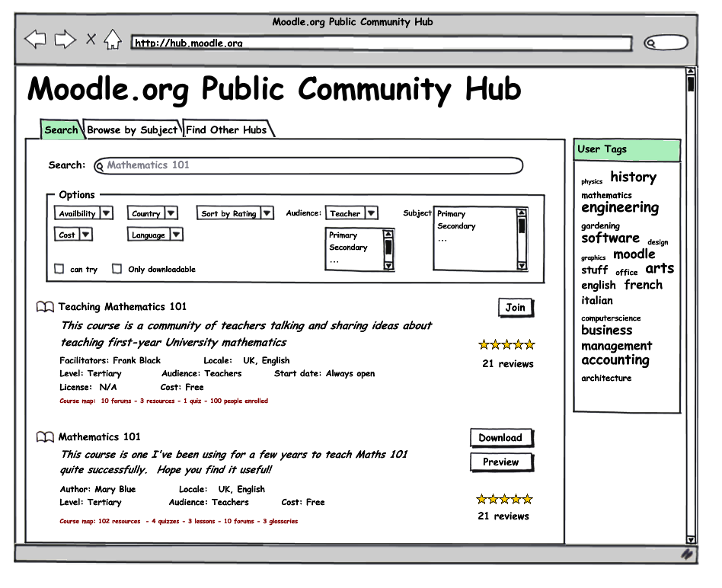
Task: Toggle the "Only downloadable" checkbox
Action: (117, 269)
